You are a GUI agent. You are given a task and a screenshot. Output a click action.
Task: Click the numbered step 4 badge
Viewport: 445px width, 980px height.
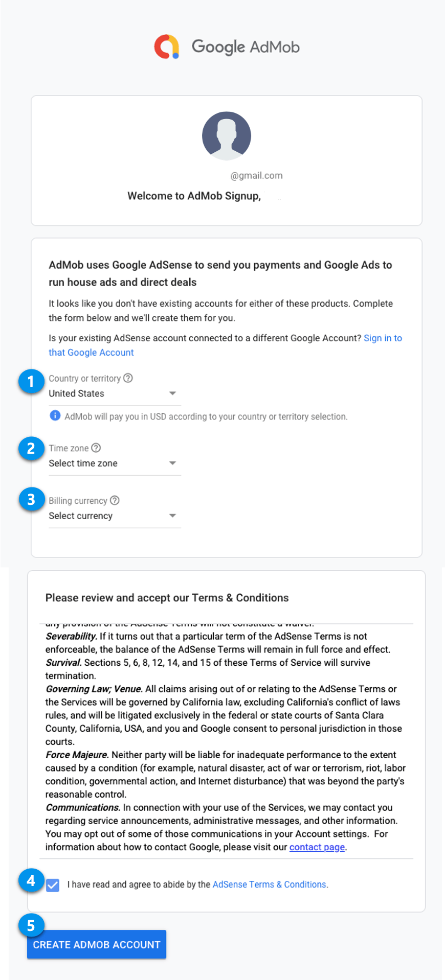(31, 881)
